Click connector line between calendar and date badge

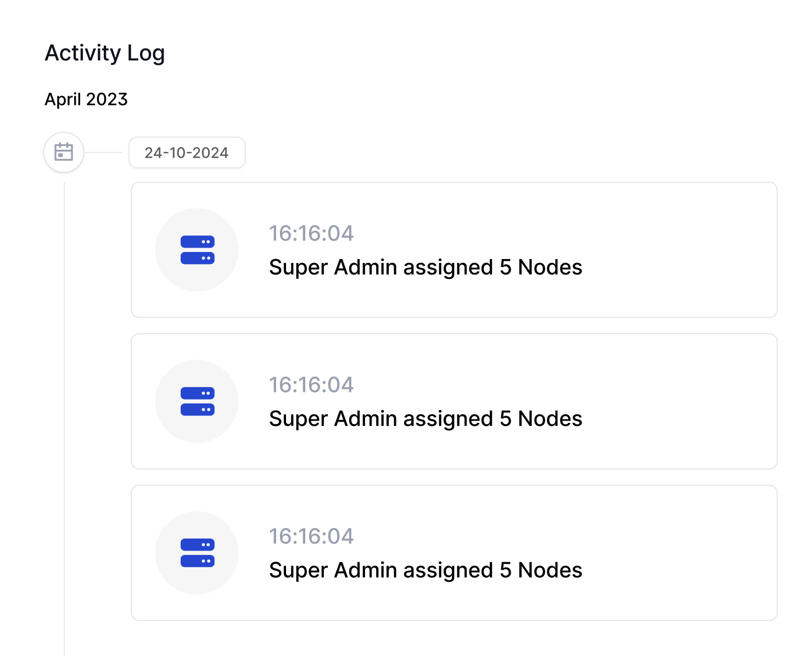pyautogui.click(x=103, y=153)
